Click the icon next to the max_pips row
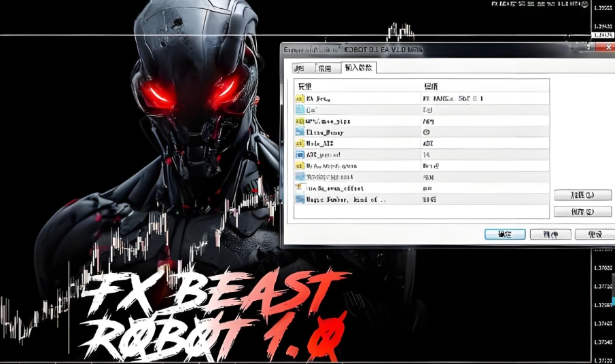Viewport: 615px width, 364px height. click(300, 121)
